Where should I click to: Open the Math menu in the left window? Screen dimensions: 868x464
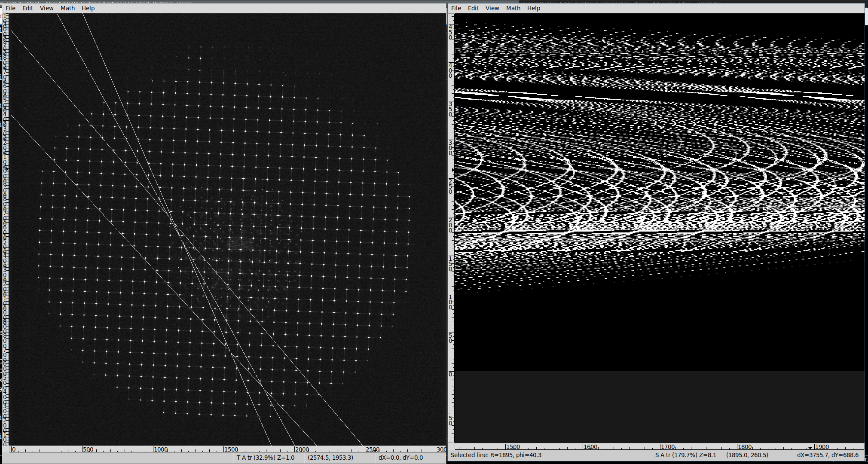point(67,8)
